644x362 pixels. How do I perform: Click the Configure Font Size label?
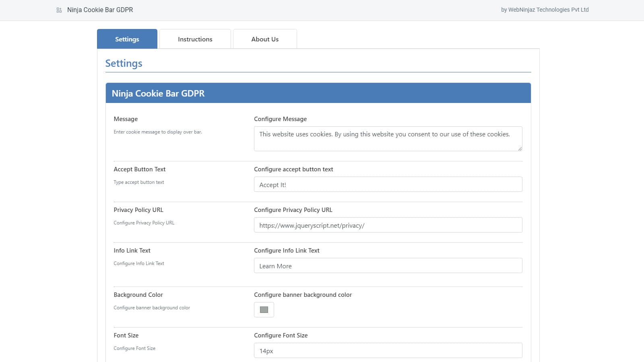click(281, 335)
